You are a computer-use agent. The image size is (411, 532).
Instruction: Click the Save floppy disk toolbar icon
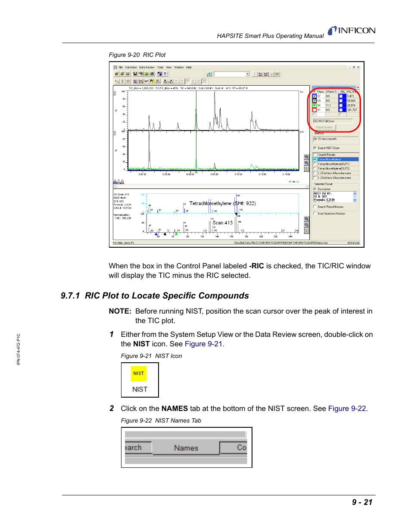(135, 74)
